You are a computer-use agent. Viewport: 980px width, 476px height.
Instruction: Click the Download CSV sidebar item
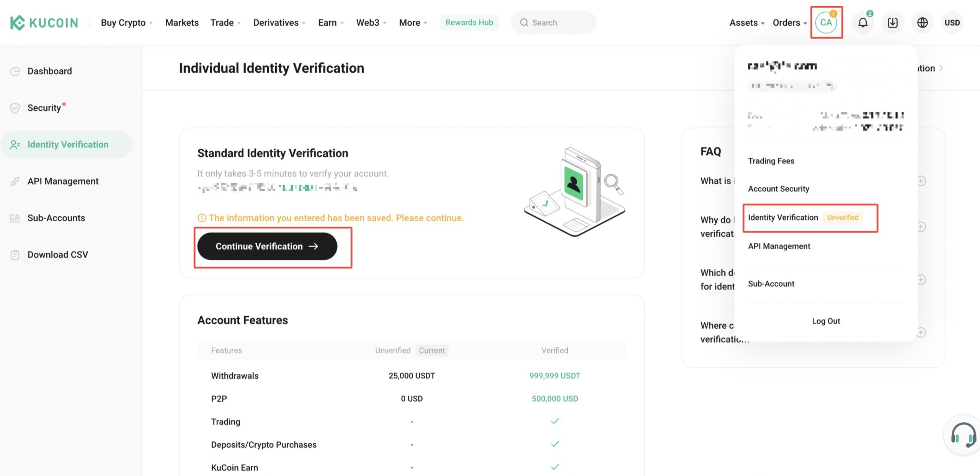pyautogui.click(x=57, y=255)
